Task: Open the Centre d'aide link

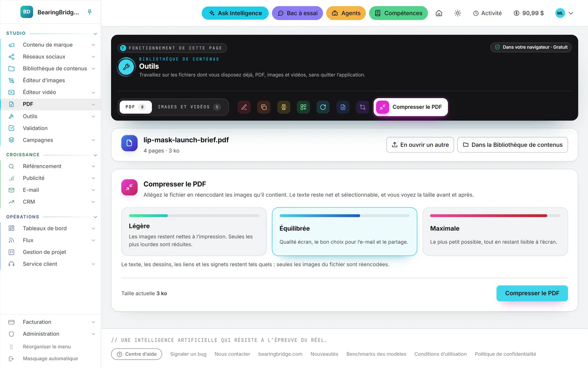Action: tap(137, 354)
